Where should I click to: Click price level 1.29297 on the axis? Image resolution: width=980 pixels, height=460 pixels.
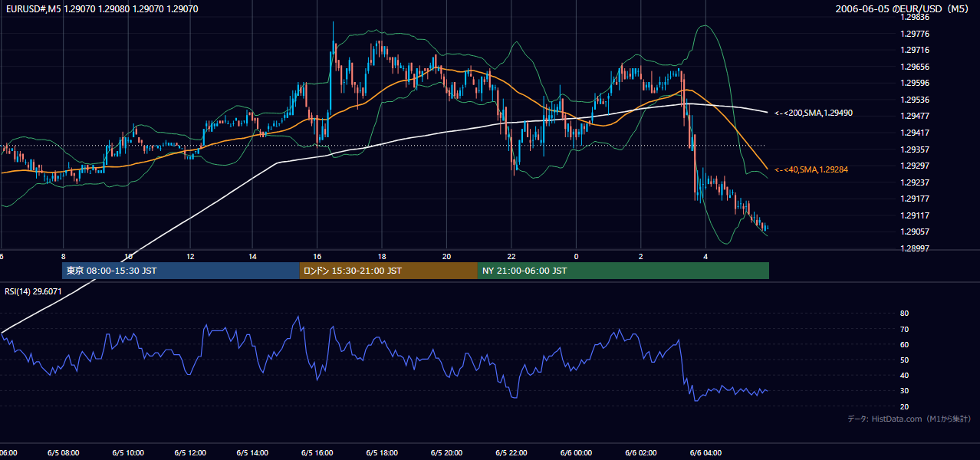[x=914, y=166]
